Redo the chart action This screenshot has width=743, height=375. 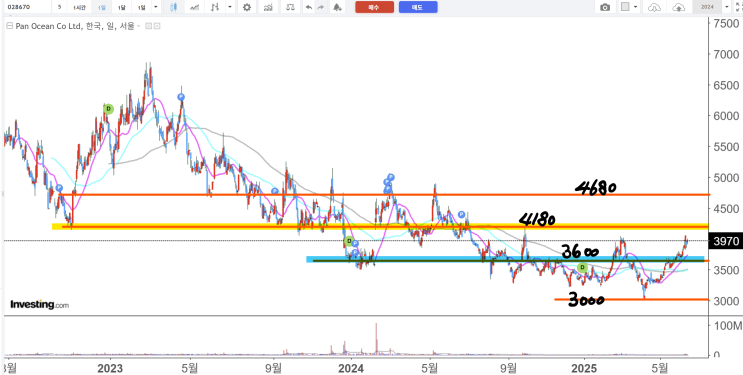tap(321, 7)
